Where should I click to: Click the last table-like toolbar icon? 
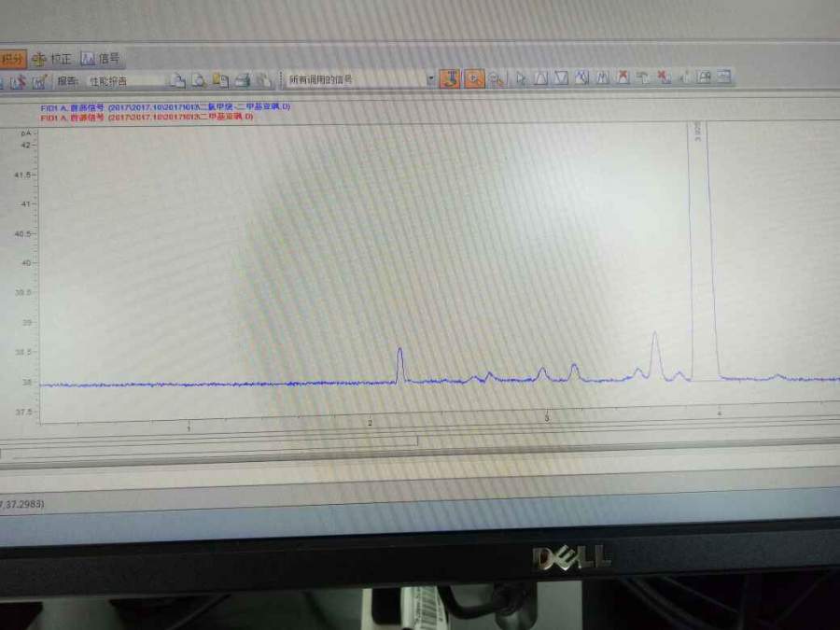[x=723, y=77]
